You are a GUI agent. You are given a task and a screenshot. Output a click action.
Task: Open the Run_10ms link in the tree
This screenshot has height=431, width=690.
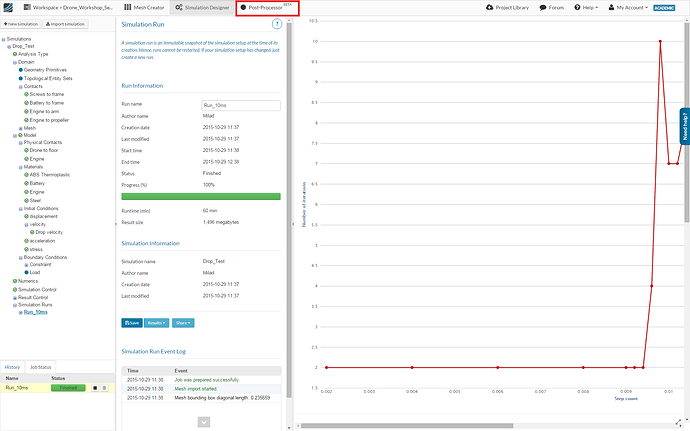pos(36,312)
